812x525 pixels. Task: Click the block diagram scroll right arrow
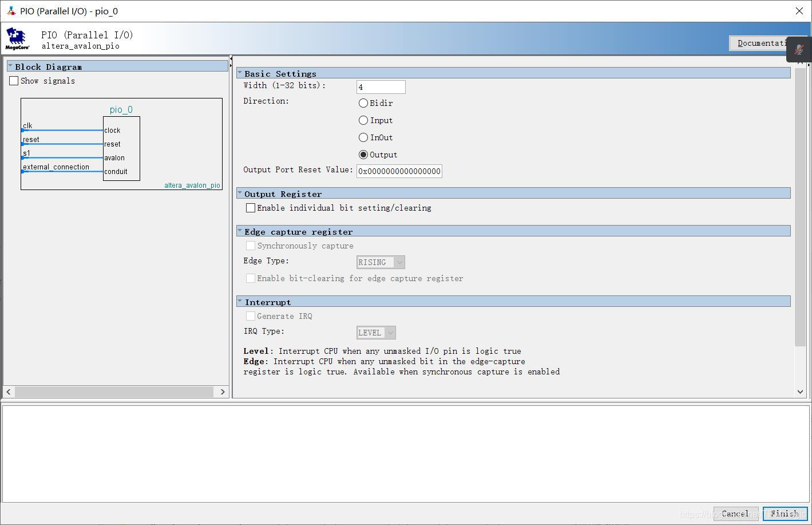[223, 392]
